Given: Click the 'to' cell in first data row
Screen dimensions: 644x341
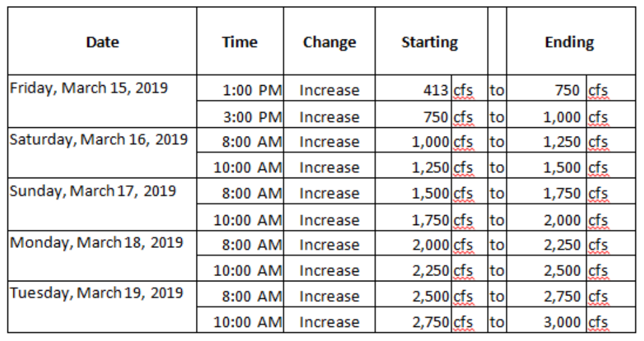Looking at the screenshot, I should pos(496,90).
